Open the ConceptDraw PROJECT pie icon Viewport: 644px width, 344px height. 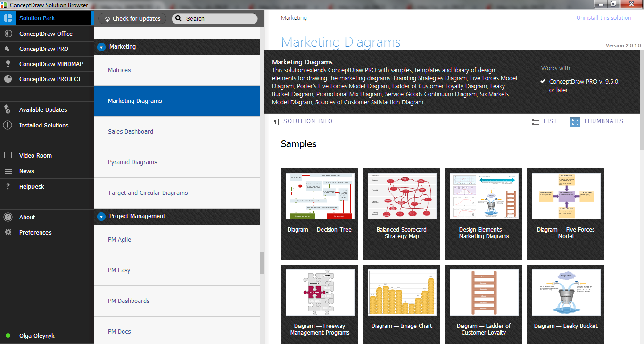coord(8,79)
